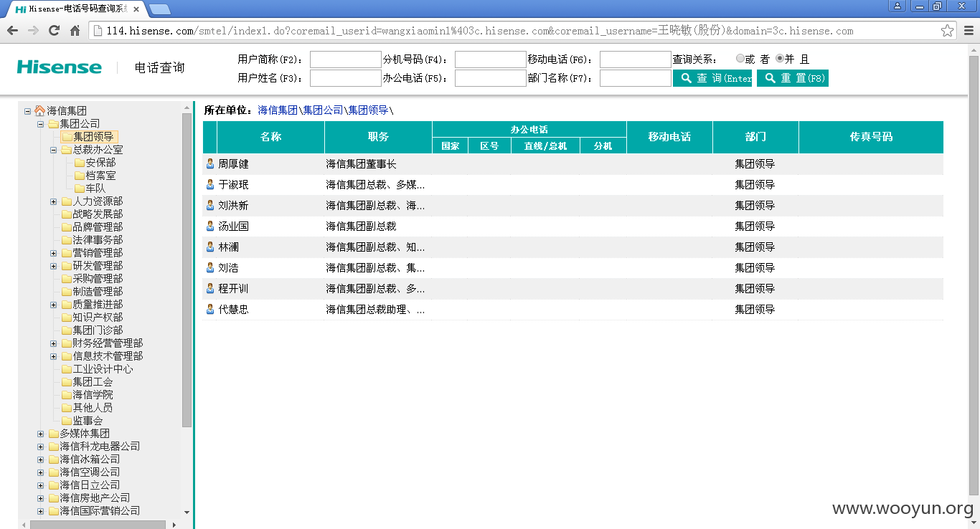The height and width of the screenshot is (529, 980).
Task: Collapse the 海信集团 root node
Action: [27, 111]
